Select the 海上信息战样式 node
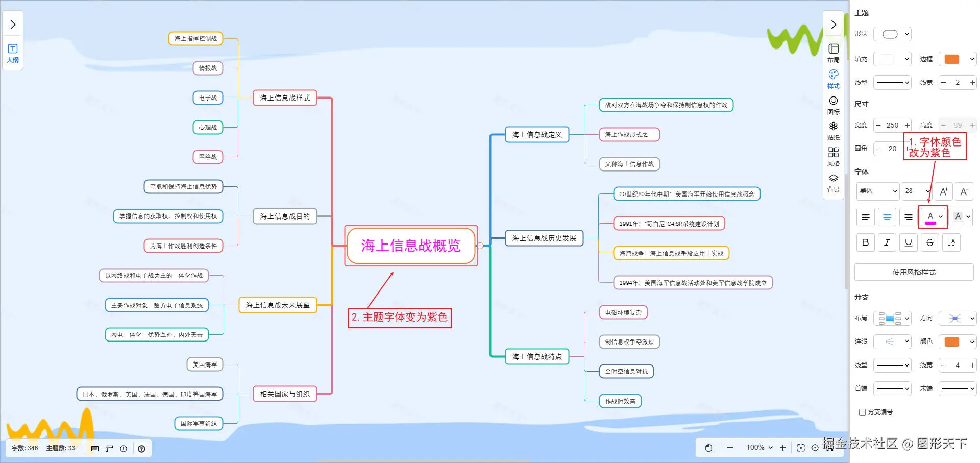The width and height of the screenshot is (980, 463). 285,98
